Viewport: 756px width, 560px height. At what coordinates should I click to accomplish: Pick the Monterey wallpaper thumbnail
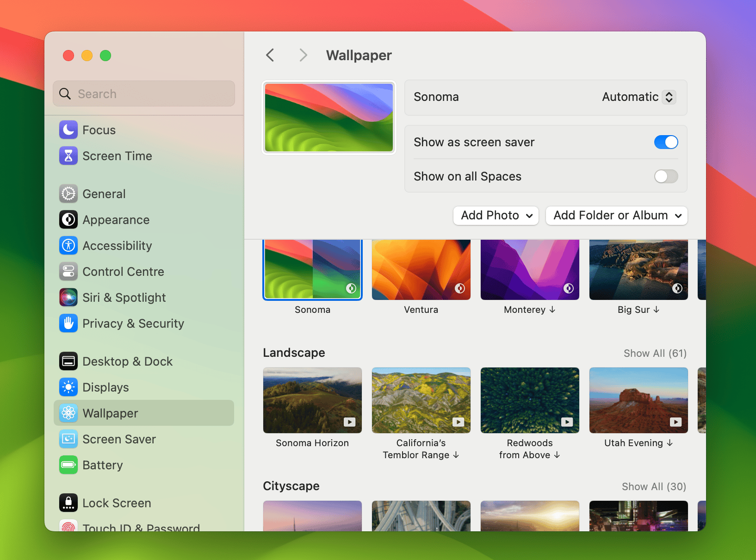tap(530, 270)
